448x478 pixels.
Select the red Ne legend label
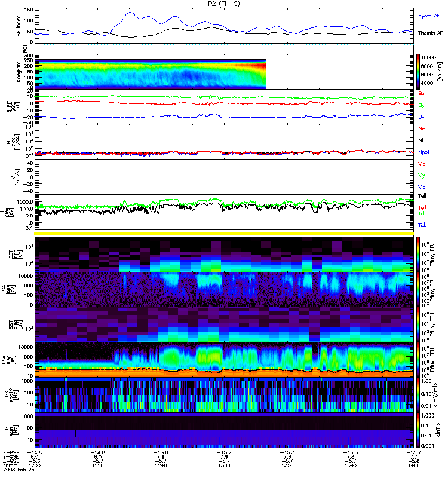422,128
